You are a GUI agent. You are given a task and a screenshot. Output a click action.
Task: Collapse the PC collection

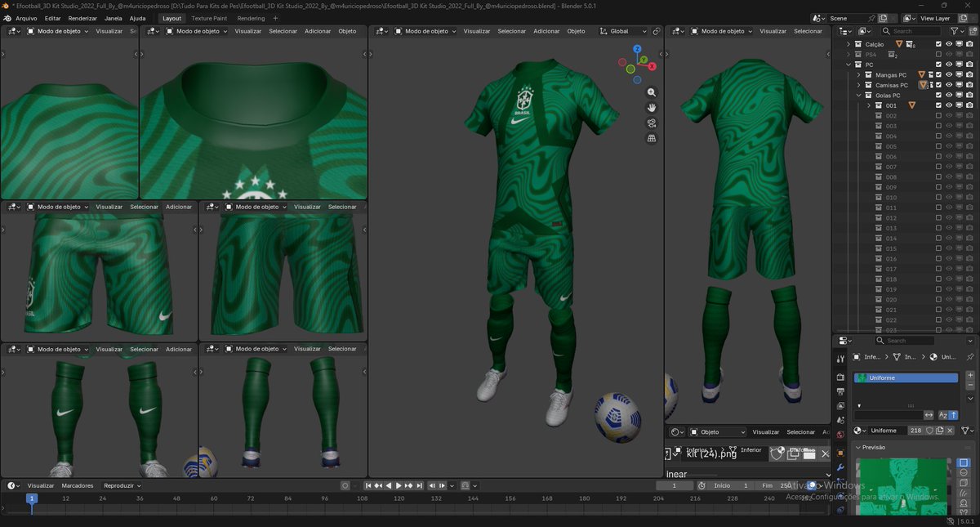coord(849,65)
